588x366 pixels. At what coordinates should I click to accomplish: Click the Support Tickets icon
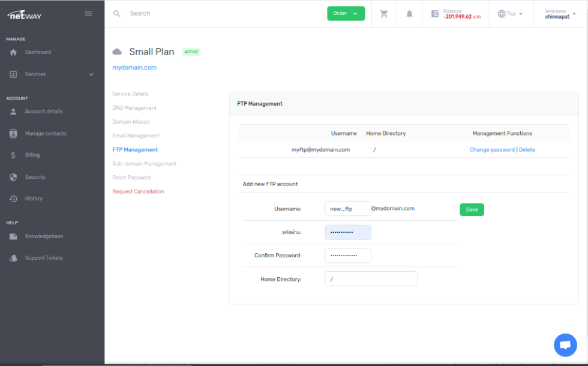(13, 258)
